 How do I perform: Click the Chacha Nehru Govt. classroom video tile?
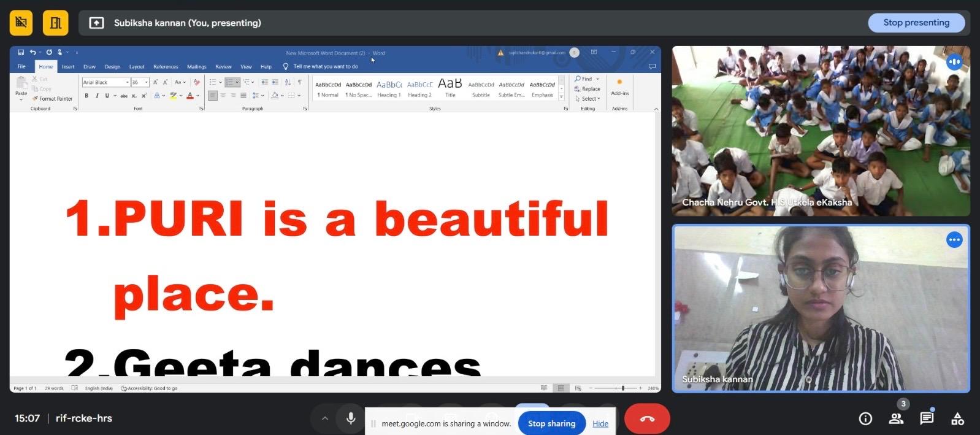click(820, 131)
